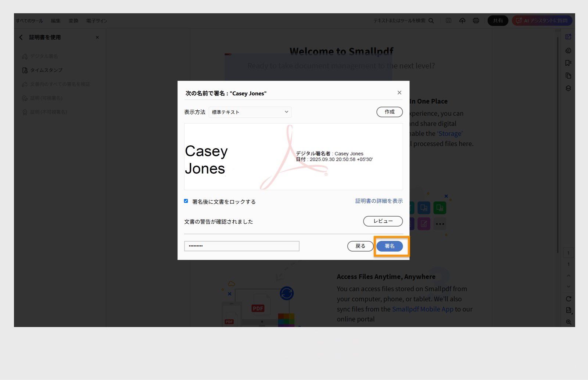Screen dimensions: 588x380
Task: Click the cloud upload icon
Action: 462,21
